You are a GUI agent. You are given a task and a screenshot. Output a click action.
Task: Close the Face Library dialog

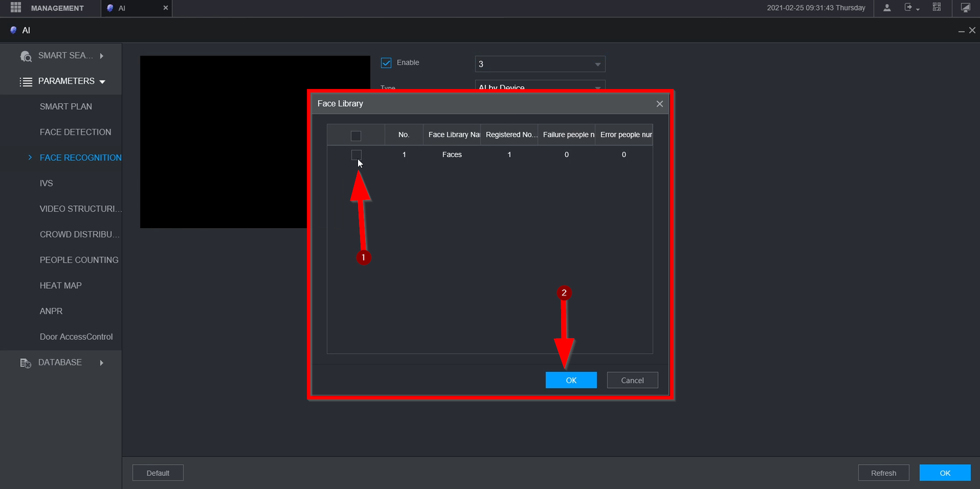(x=659, y=104)
